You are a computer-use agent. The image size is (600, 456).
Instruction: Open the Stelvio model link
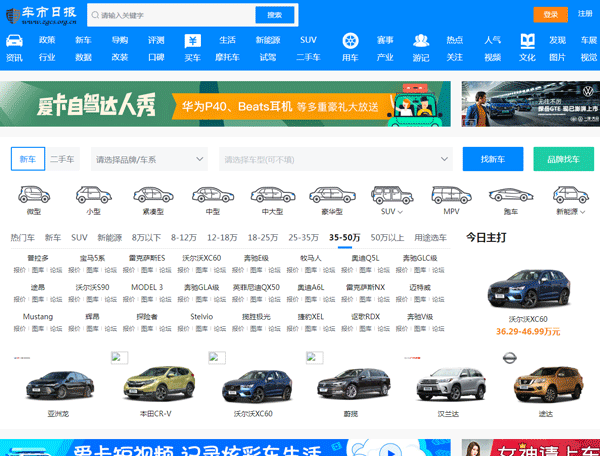tap(202, 317)
